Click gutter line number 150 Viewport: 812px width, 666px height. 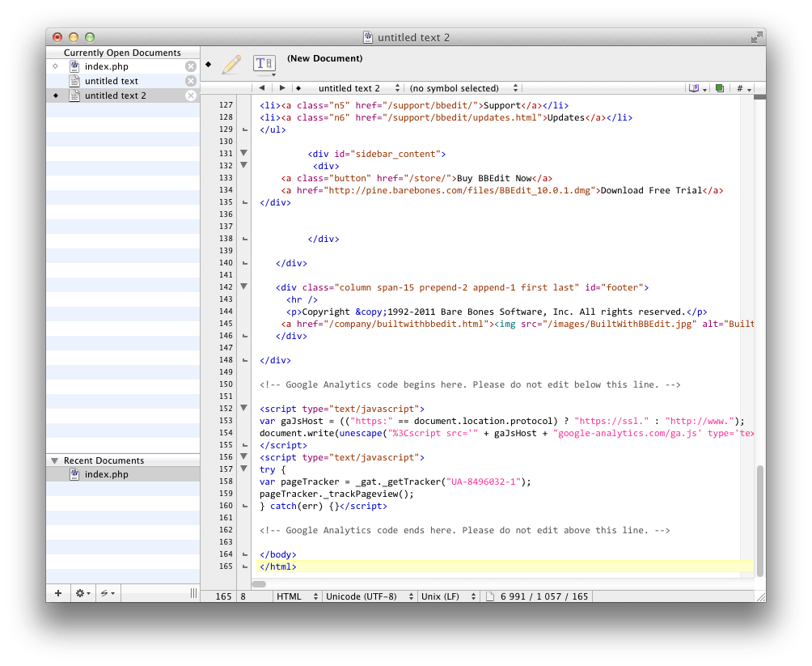point(226,384)
